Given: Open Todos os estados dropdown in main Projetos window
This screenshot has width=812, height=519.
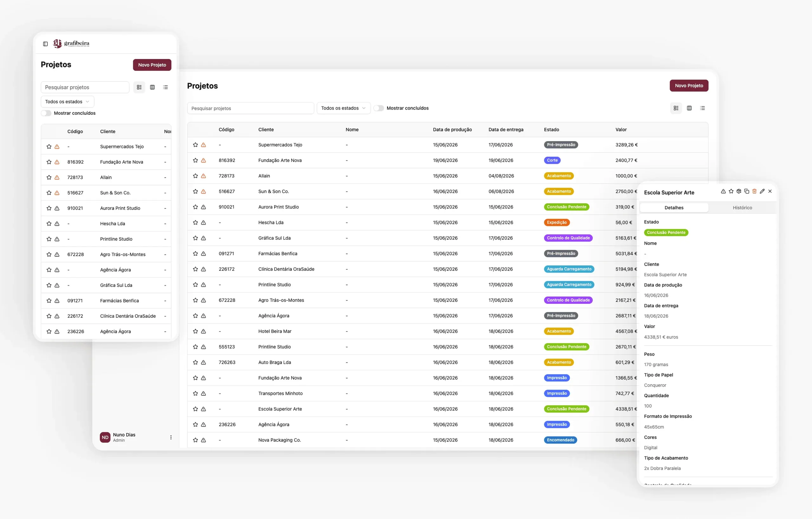Looking at the screenshot, I should [x=343, y=108].
